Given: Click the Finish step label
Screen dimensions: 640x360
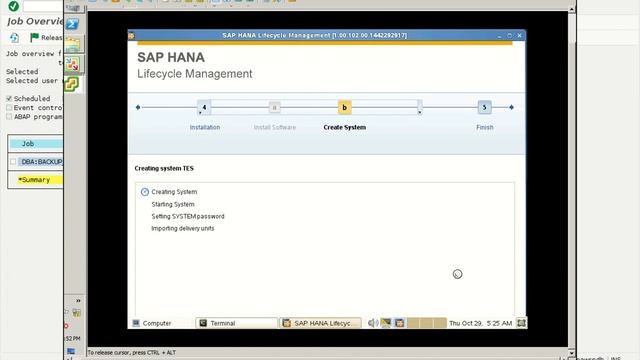Looking at the screenshot, I should tap(484, 127).
